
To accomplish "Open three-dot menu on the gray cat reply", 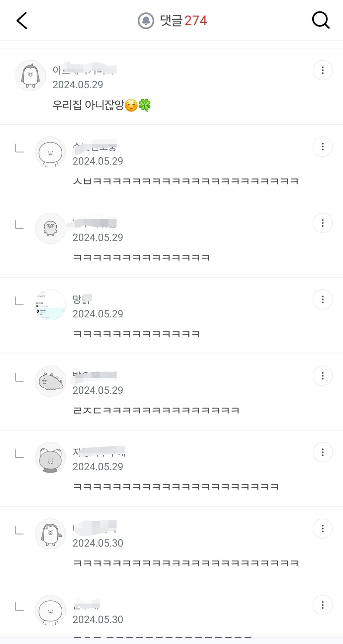I will point(323,452).
